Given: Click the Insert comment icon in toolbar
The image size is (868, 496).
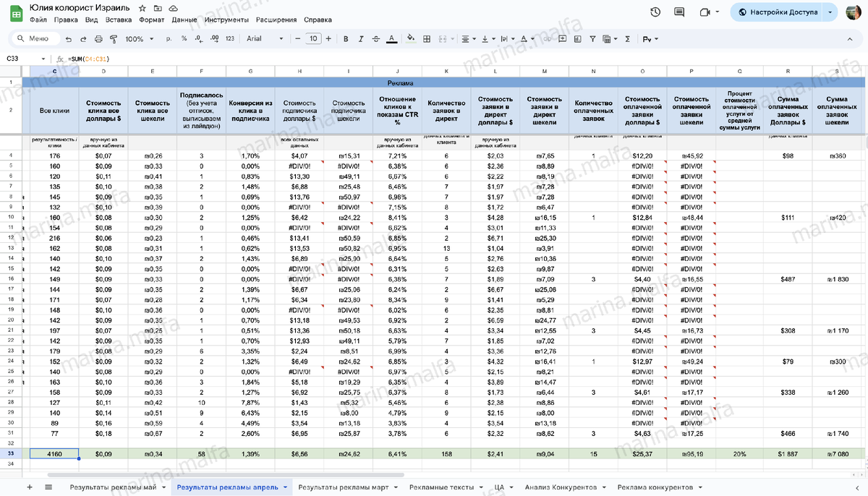Looking at the screenshot, I should pyautogui.click(x=563, y=39).
